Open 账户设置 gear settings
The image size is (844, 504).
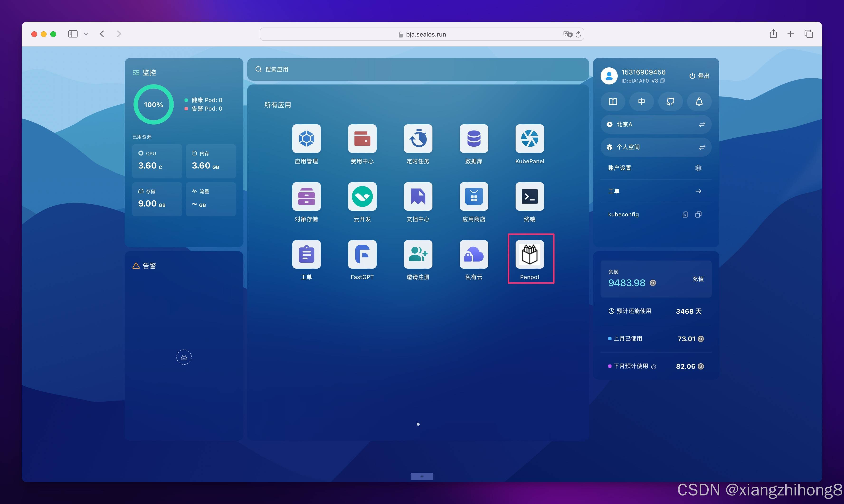tap(698, 168)
